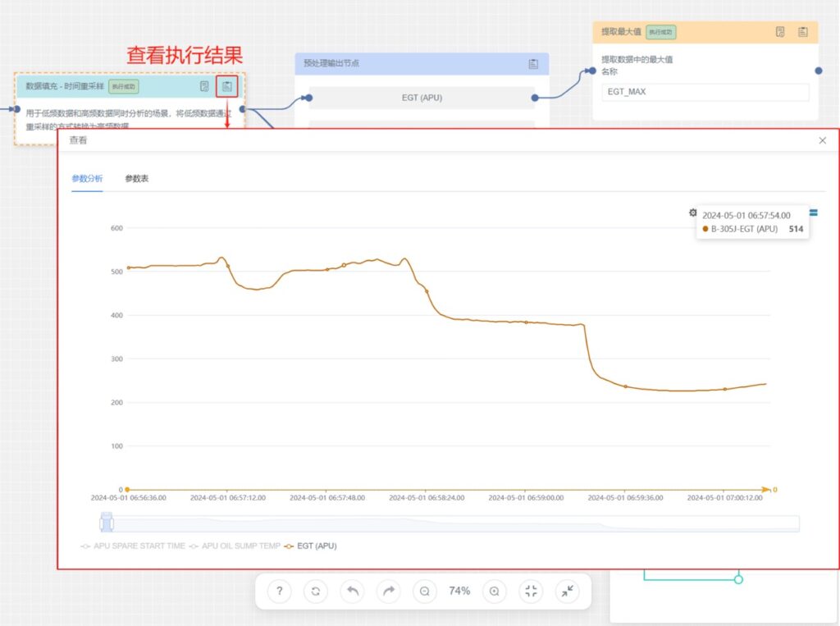This screenshot has height=626, width=840.
Task: Open the help question mark button
Action: click(279, 592)
